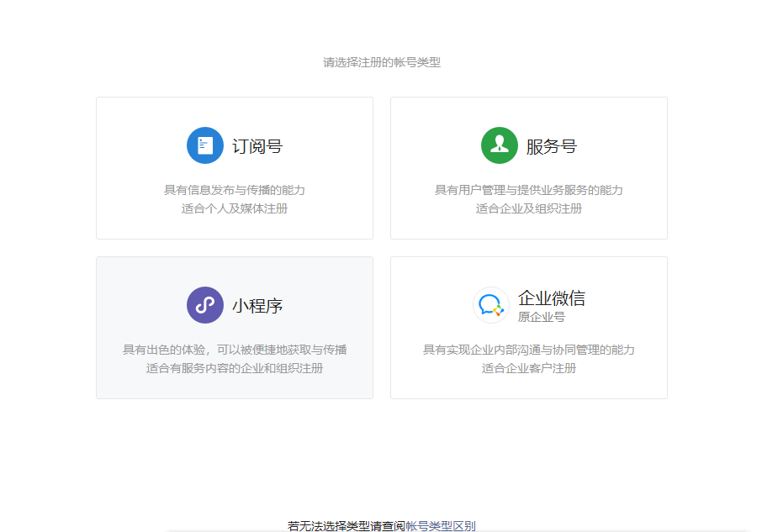Click 具有实现企业内部沟通与协同管理的能力 description
Screen dimensions: 762x532
(x=529, y=350)
